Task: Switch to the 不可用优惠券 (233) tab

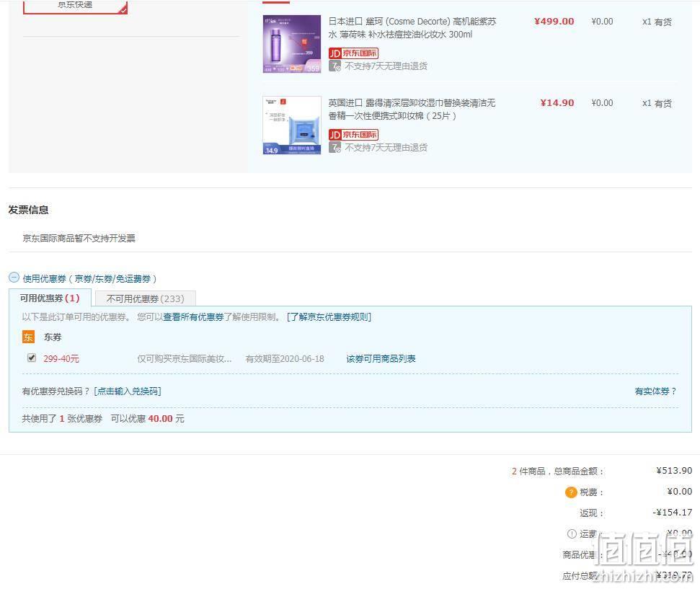Action: 145,298
